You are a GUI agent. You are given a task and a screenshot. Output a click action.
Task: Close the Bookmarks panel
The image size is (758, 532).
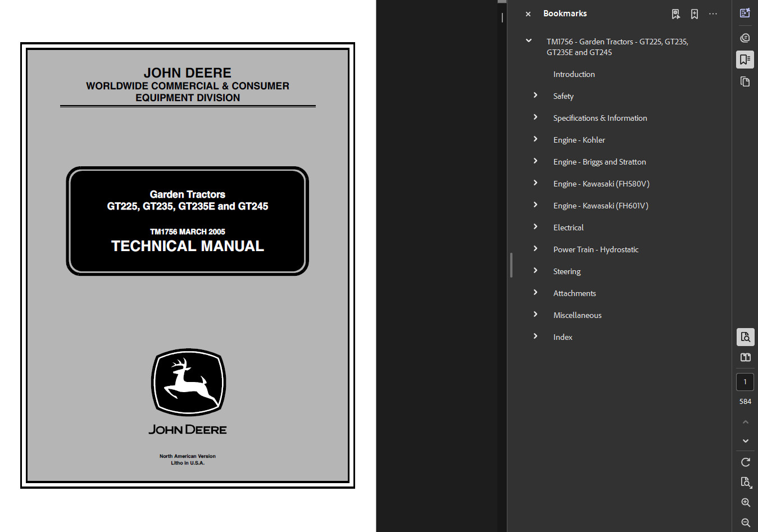(528, 14)
